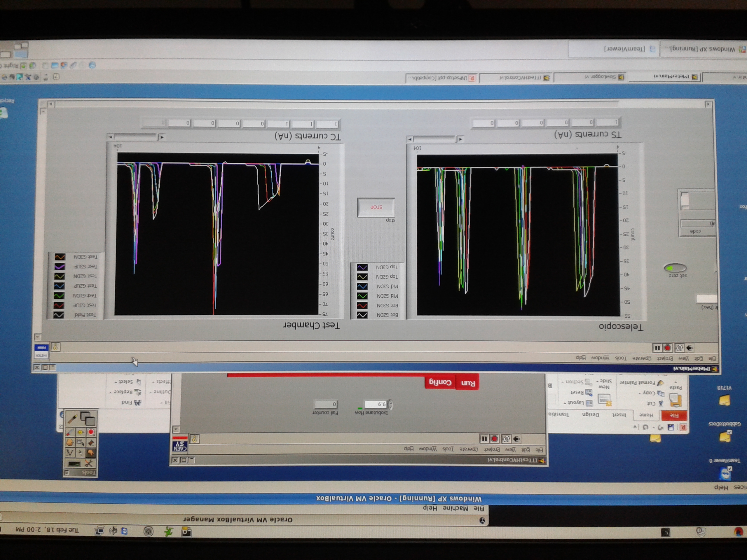747x560 pixels.
Task: Pause IMeterMain.vi using the toolbar
Action: pos(657,347)
